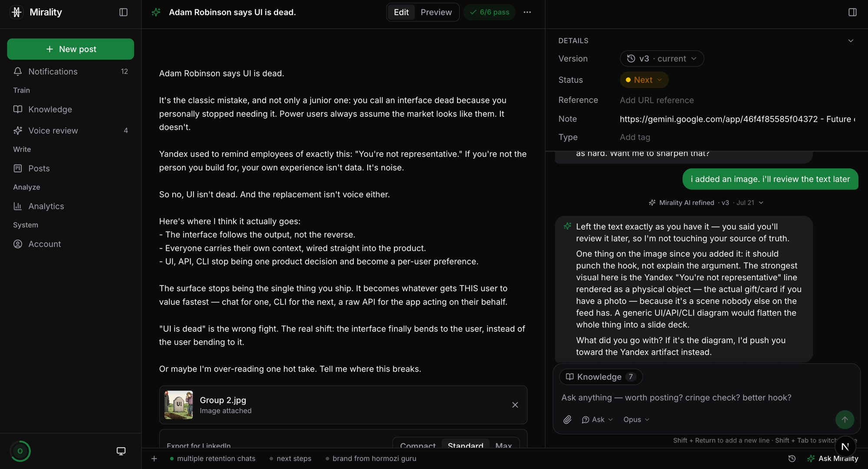Click the 'Image attached' caption
Screen dimensions: 868x469
point(226,410)
